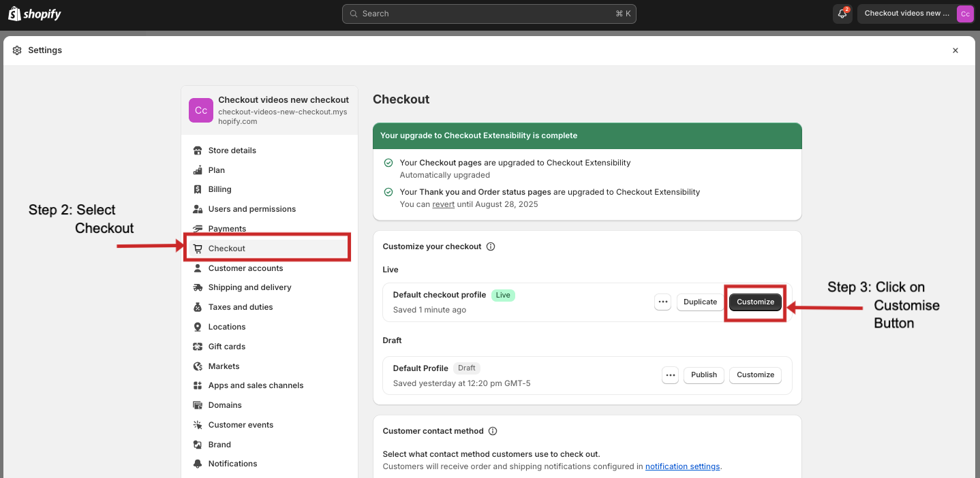Open the notifications bell icon

pos(842,14)
